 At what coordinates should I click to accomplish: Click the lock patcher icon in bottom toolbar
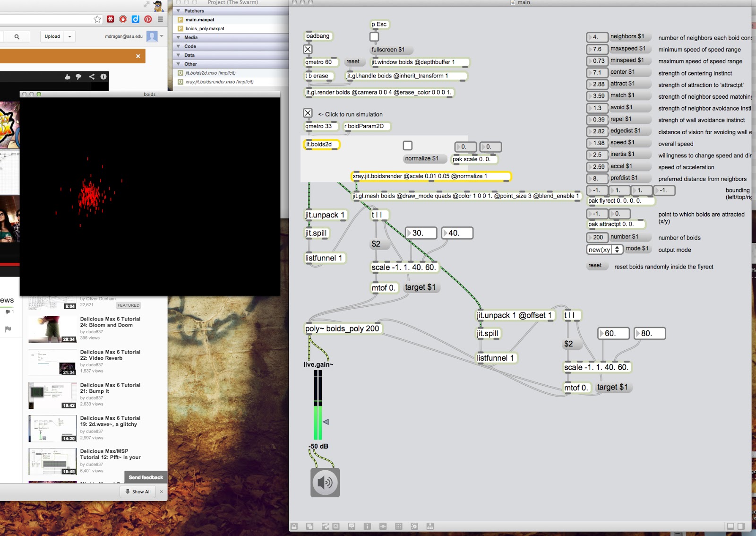(294, 526)
